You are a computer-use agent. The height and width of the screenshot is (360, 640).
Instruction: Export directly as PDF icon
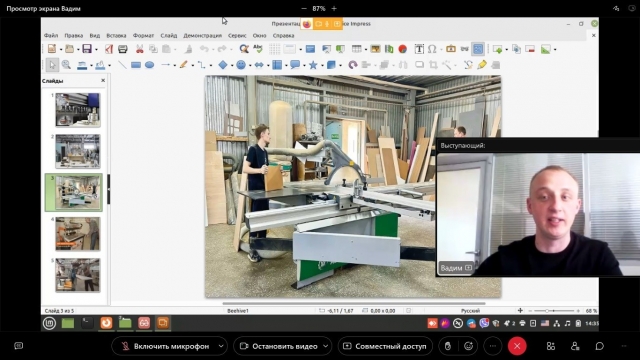[109, 49]
